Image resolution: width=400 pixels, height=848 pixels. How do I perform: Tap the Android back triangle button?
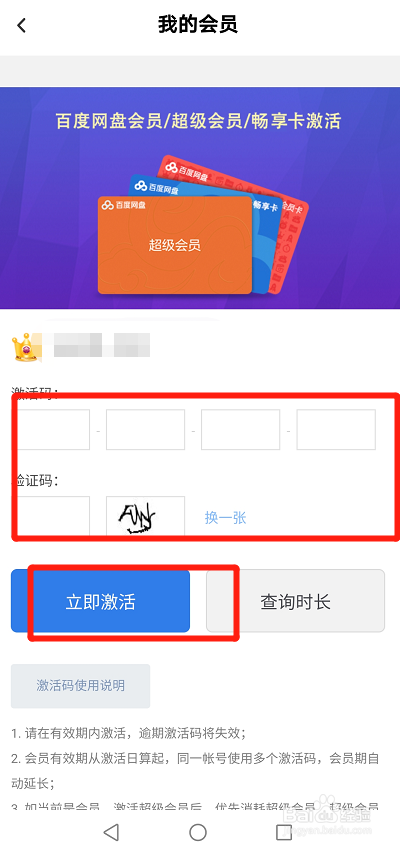(x=111, y=832)
